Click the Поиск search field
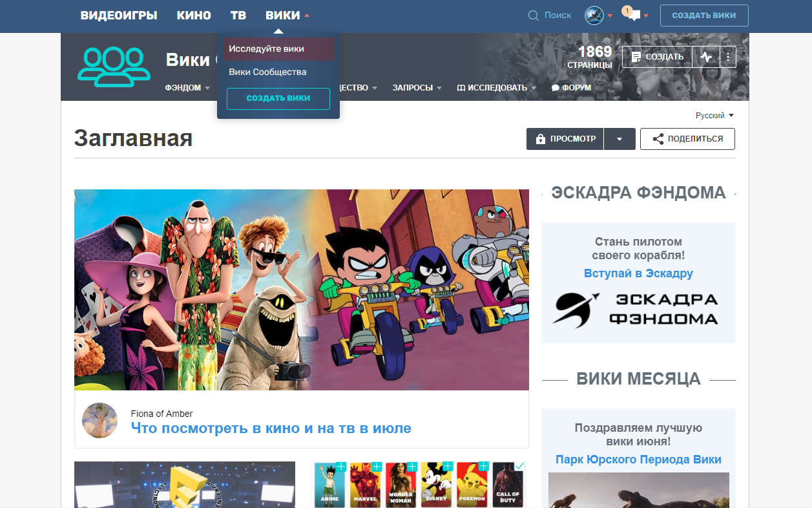This screenshot has width=812, height=508. pyautogui.click(x=558, y=16)
